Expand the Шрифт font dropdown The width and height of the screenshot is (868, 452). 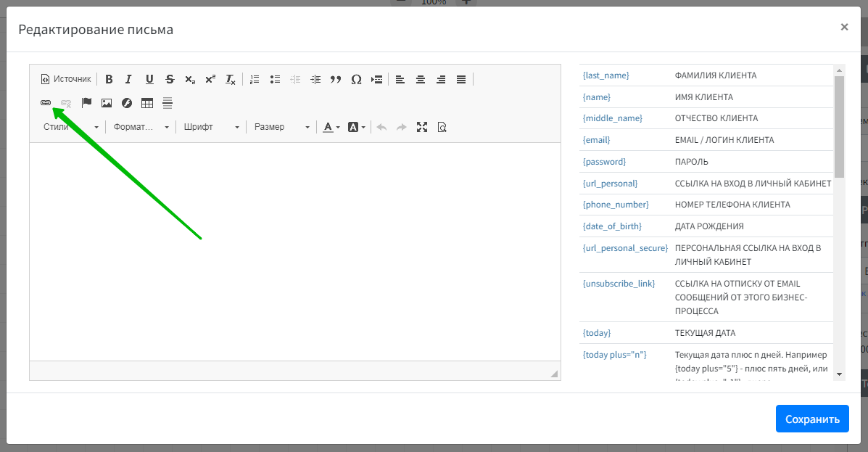[x=211, y=127]
